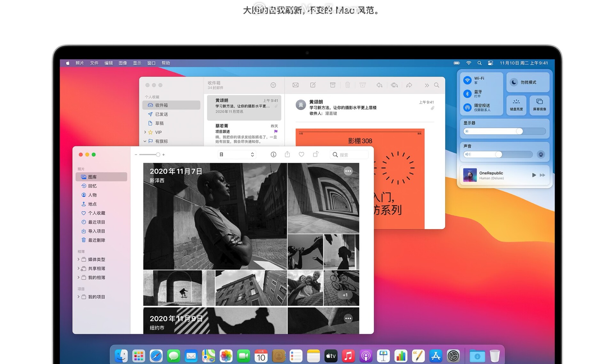Viewport: 614px width, 364px height.
Task: Play the OneRepublic track in Control Center
Action: [x=534, y=175]
